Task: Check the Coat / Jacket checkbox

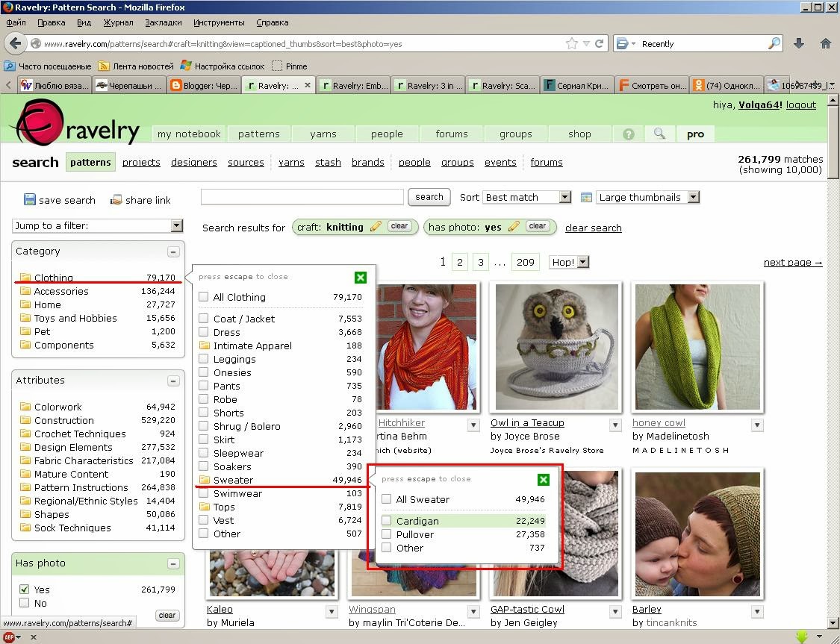Action: coord(204,318)
